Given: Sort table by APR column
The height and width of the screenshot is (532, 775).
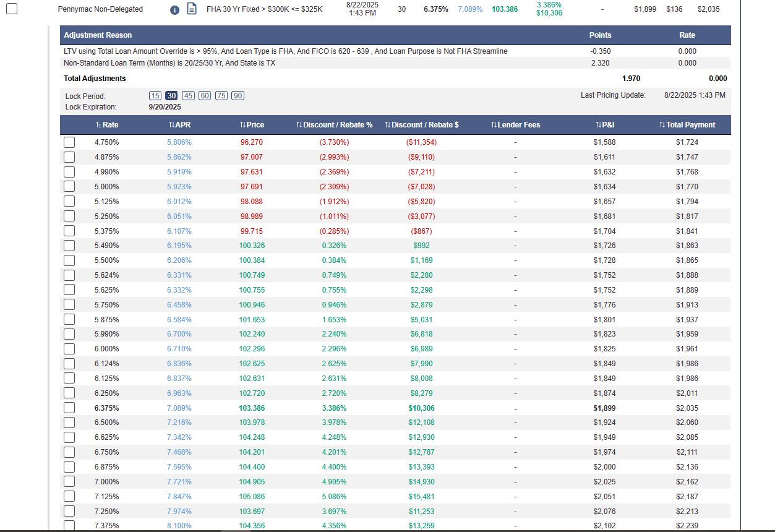Looking at the screenshot, I should click(179, 125).
